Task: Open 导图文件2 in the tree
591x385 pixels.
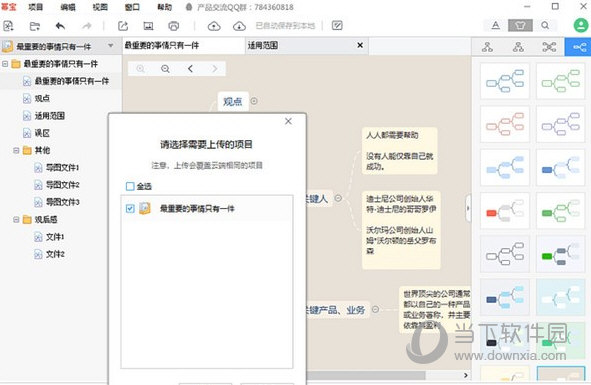Action: (x=63, y=185)
